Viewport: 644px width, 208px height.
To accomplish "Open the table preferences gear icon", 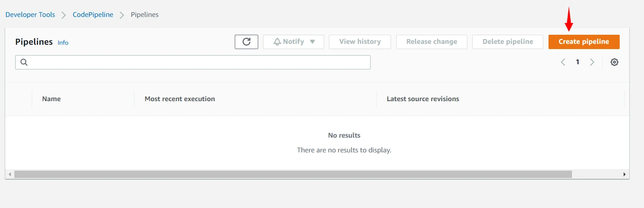I will tap(614, 62).
